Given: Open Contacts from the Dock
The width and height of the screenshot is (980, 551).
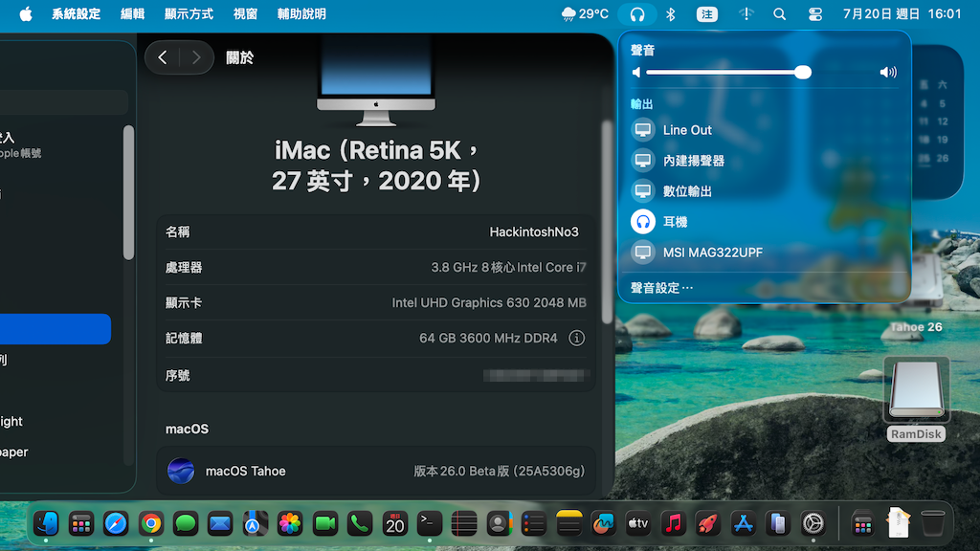Looking at the screenshot, I should click(499, 523).
